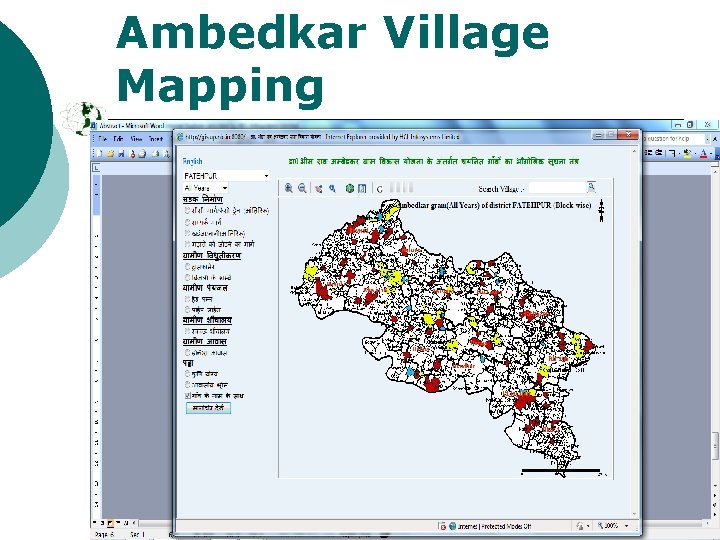This screenshot has width=720, height=540.
Task: Select the red pan tool on map toolbar
Action: click(x=319, y=188)
